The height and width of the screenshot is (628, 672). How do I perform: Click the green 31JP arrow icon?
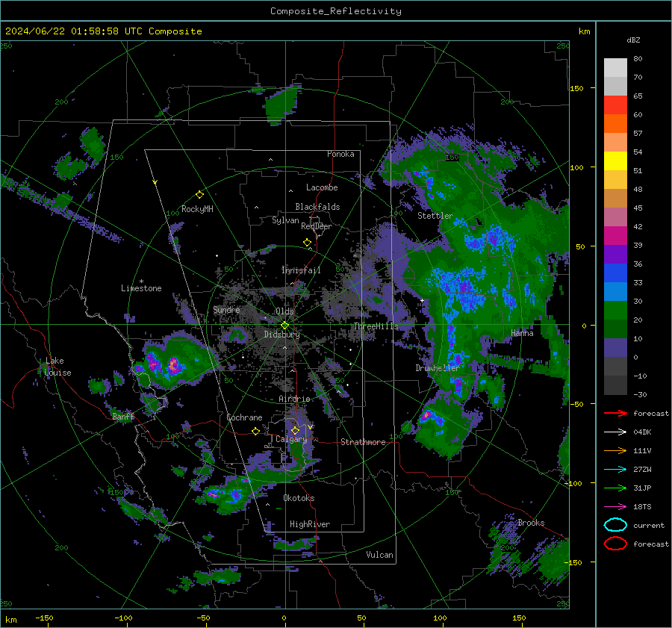pos(615,488)
